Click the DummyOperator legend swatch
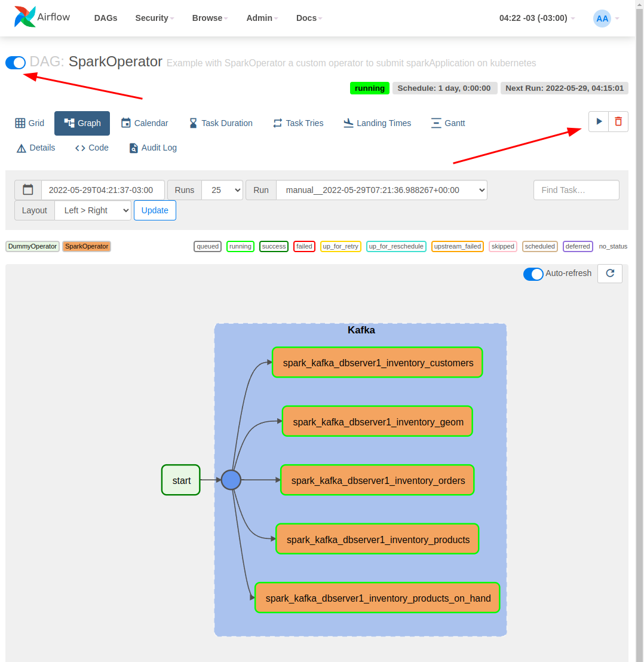Screen dimensions: 644x662 pos(32,246)
